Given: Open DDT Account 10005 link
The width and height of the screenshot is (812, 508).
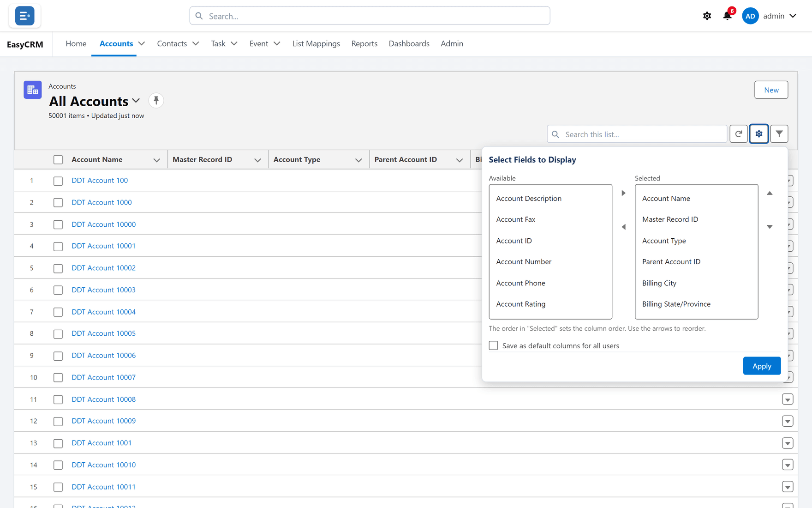Looking at the screenshot, I should pos(103,333).
